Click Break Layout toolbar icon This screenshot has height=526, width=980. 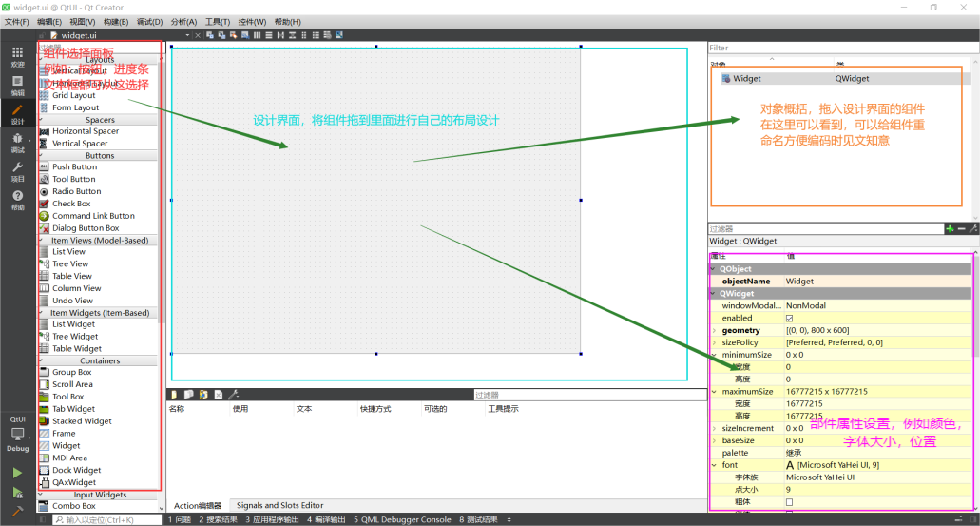pos(328,35)
